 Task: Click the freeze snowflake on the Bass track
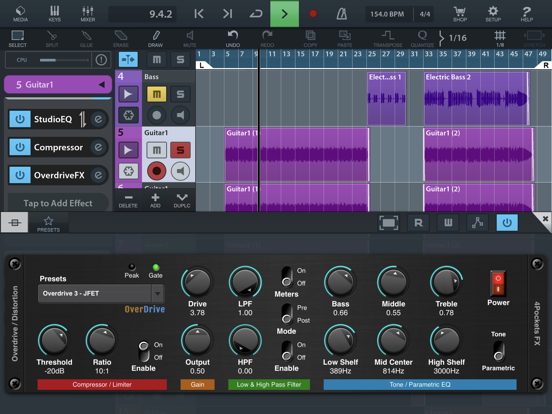(128, 115)
